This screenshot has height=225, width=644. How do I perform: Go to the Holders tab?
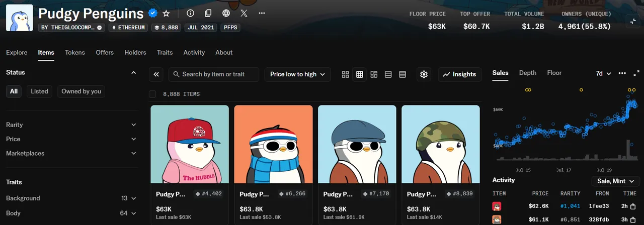(x=135, y=52)
